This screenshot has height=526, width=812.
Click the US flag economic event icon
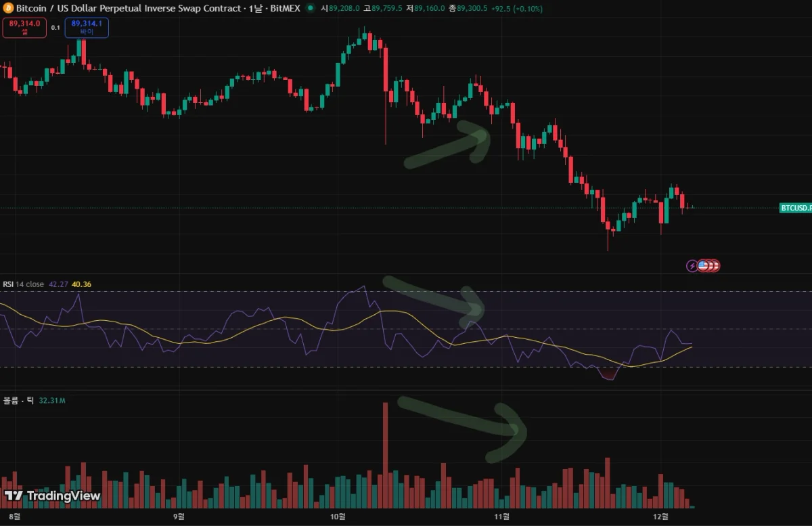[x=703, y=266]
